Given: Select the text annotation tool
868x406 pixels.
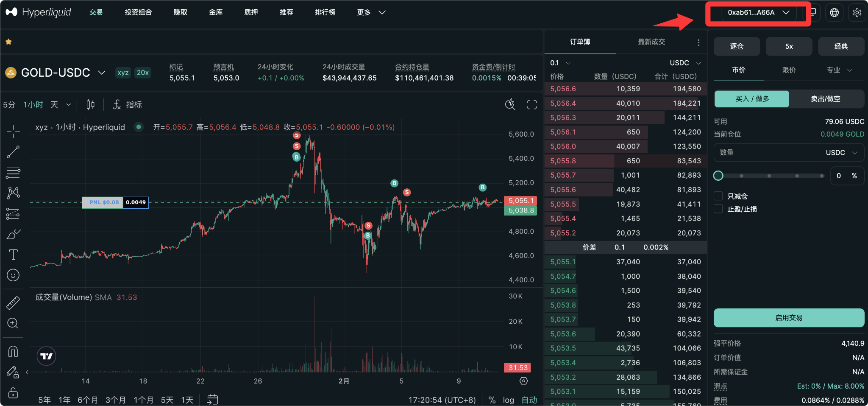Looking at the screenshot, I should point(13,255).
